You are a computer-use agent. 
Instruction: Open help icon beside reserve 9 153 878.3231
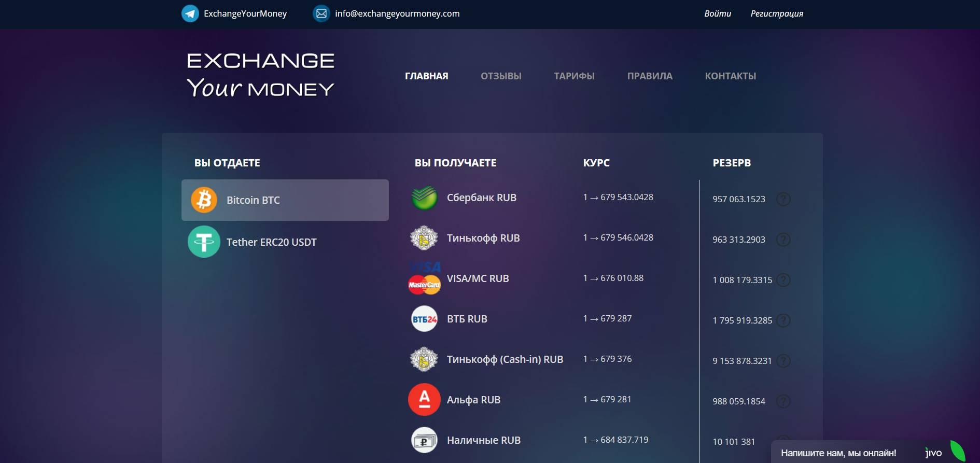coord(783,361)
